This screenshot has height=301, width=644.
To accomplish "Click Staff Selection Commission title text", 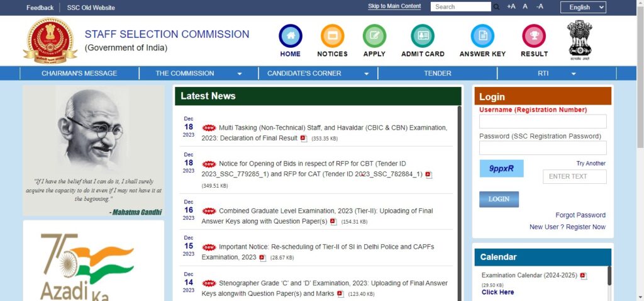I will coord(167,34).
